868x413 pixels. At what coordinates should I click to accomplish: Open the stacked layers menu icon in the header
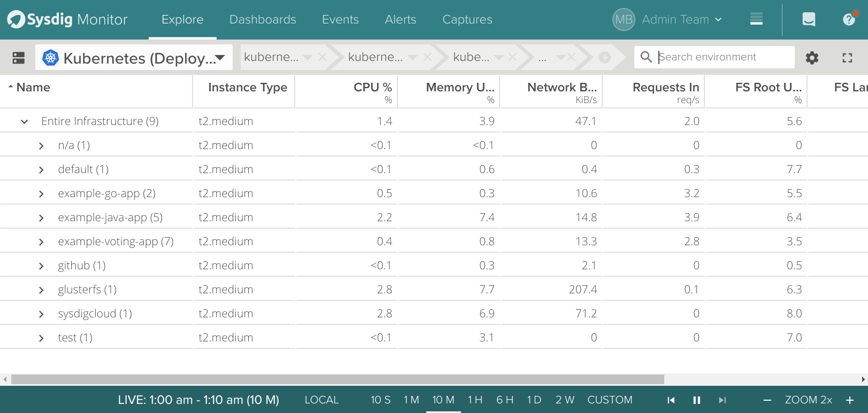756,19
